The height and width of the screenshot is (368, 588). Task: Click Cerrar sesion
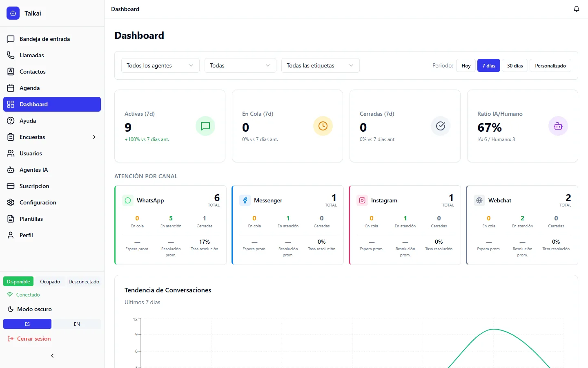click(52, 339)
